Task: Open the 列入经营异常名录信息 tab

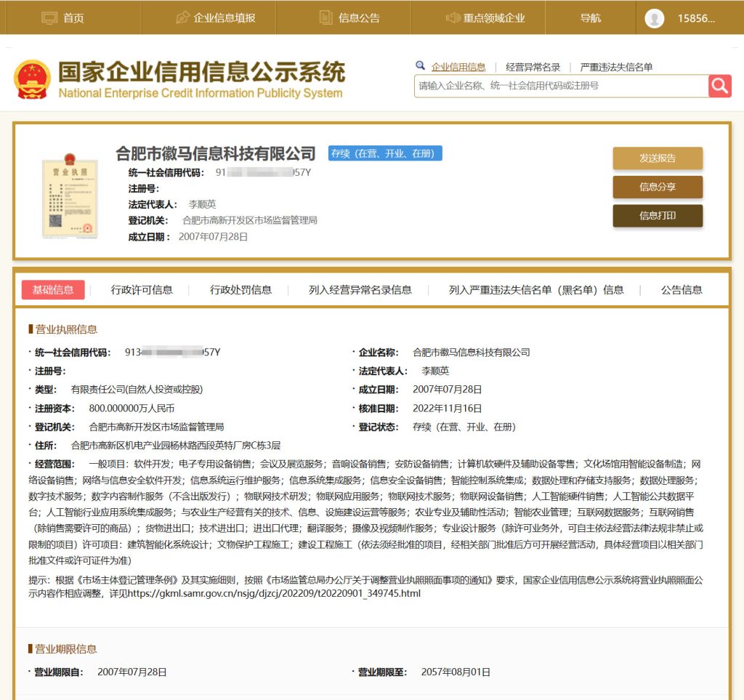Action: [360, 289]
